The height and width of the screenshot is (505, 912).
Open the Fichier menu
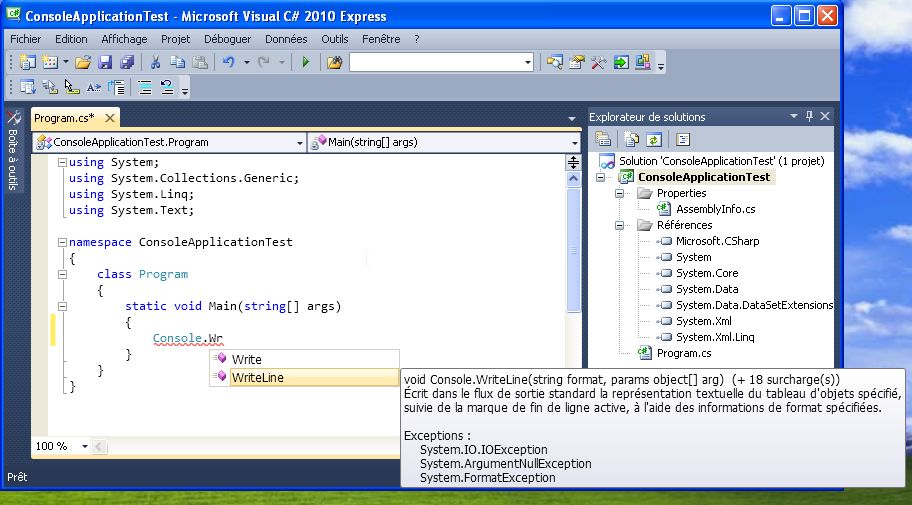pos(26,39)
